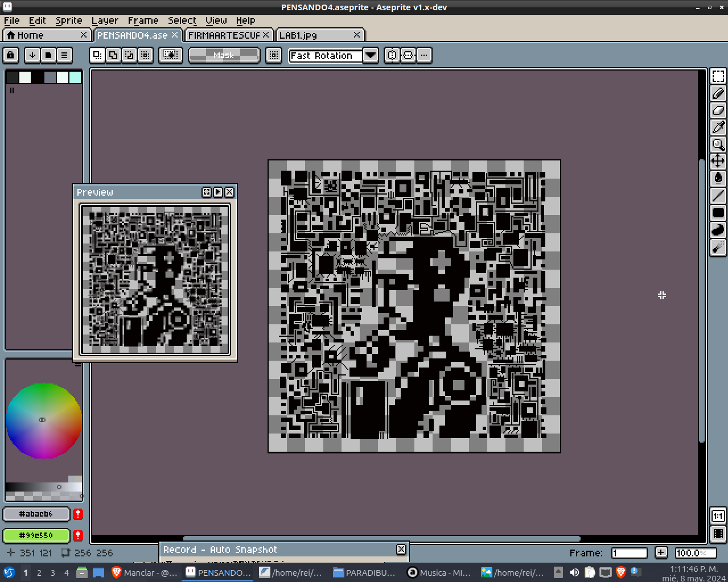Select the Move tool

(718, 161)
